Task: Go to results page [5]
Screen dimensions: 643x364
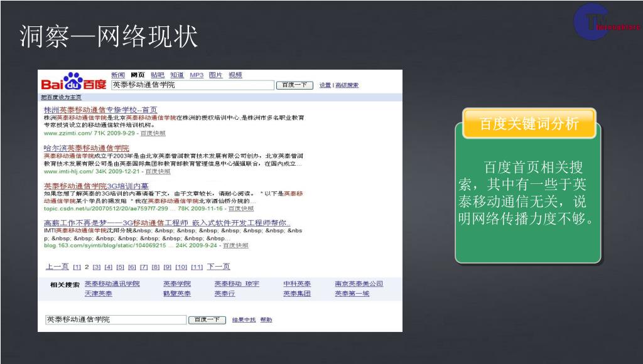Action: [120, 267]
